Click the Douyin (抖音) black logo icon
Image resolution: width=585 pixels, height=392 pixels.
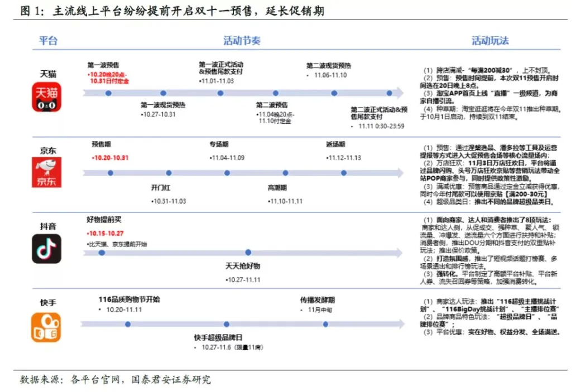(x=47, y=249)
